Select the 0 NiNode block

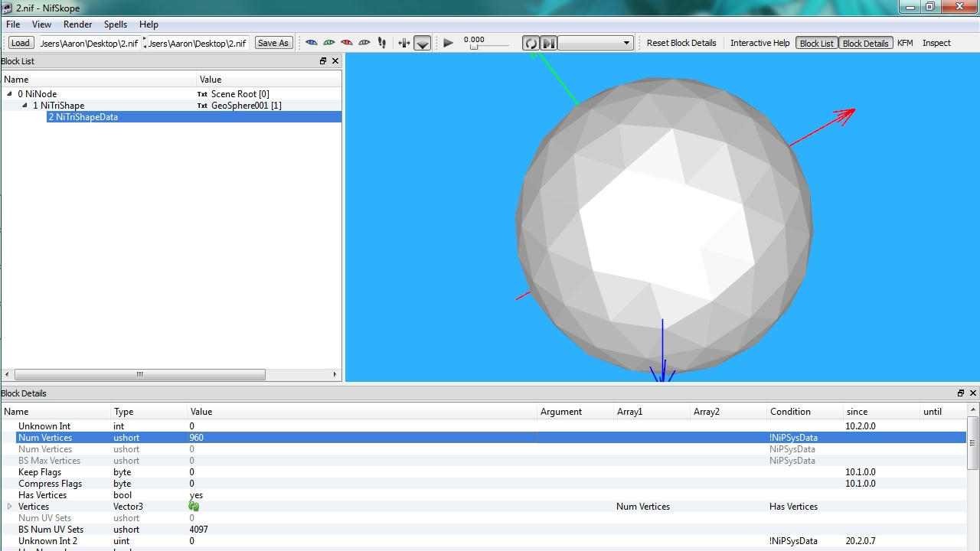tap(37, 94)
